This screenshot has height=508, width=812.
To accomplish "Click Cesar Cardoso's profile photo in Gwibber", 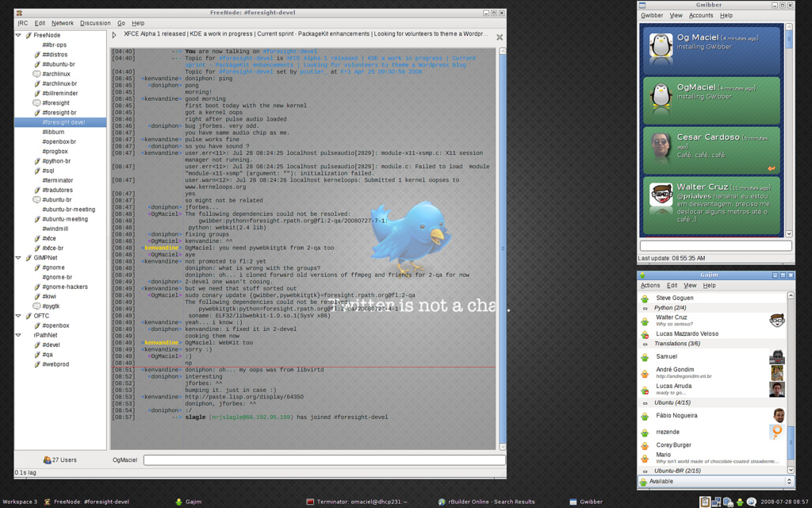I will pyautogui.click(x=661, y=145).
